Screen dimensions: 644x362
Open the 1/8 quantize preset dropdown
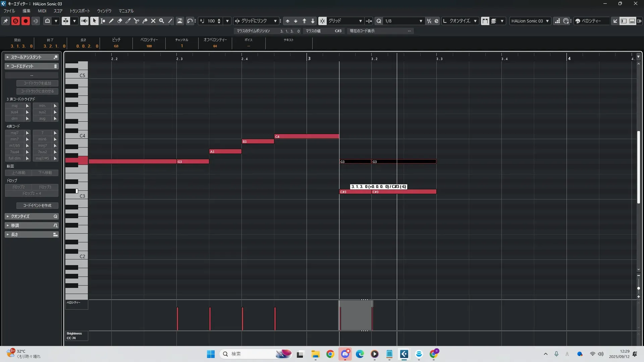421,21
